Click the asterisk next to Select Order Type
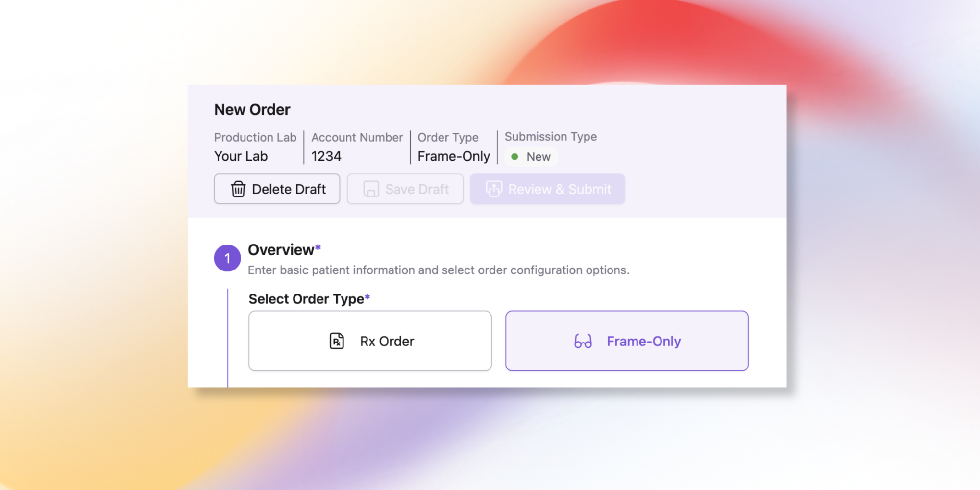 (368, 297)
